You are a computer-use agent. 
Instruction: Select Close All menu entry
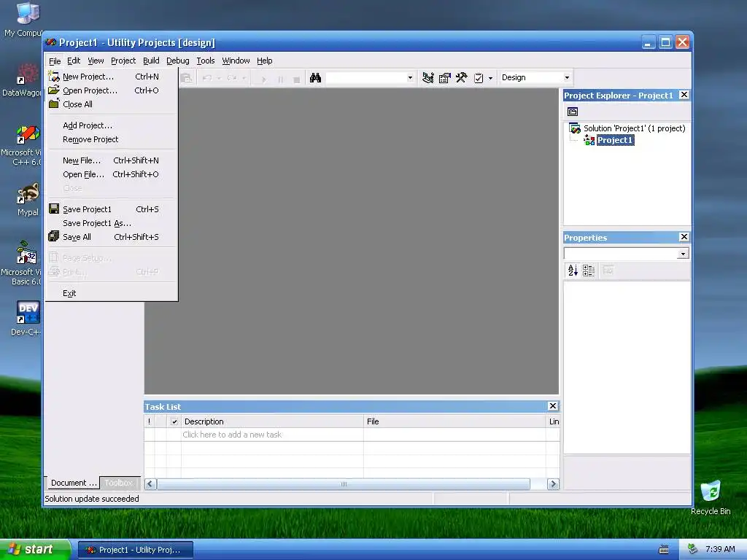pos(112,104)
